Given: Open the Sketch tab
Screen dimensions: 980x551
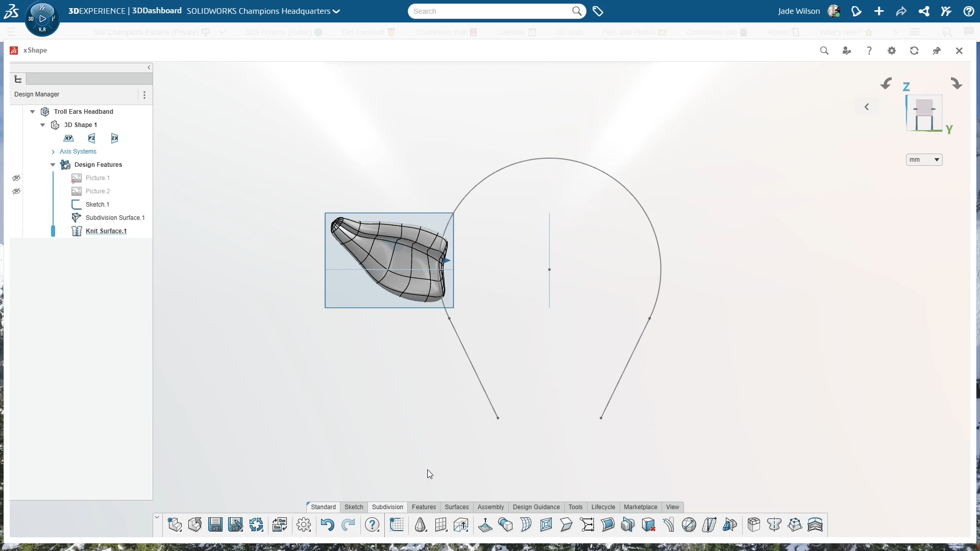Looking at the screenshot, I should click(354, 507).
